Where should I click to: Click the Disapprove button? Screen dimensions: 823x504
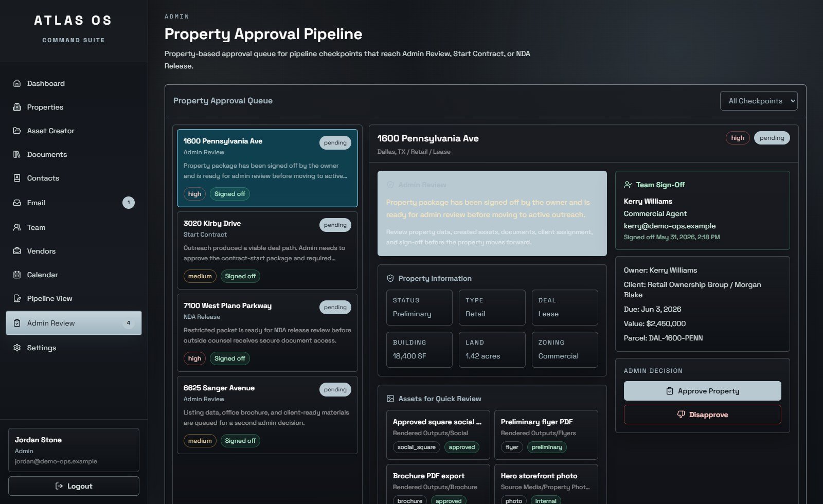click(702, 415)
